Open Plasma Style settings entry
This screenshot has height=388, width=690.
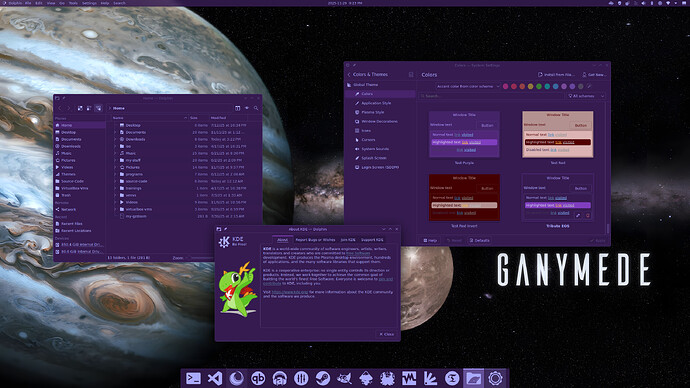point(380,112)
